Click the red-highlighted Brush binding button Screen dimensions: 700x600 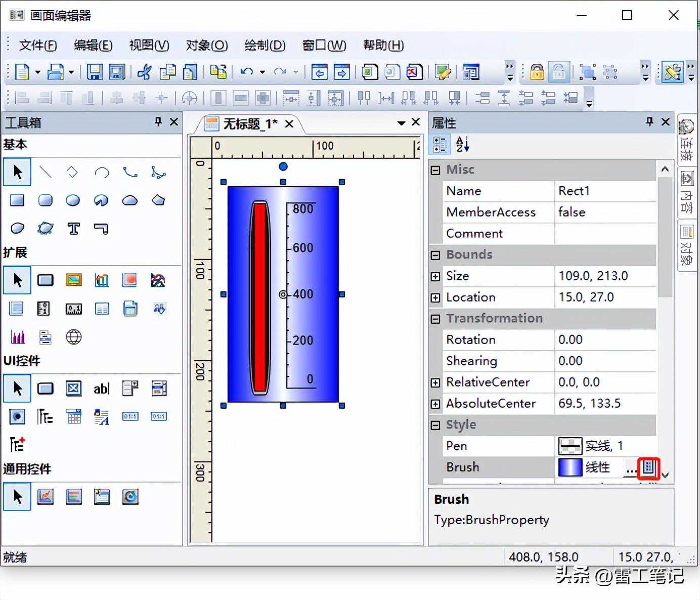[648, 468]
